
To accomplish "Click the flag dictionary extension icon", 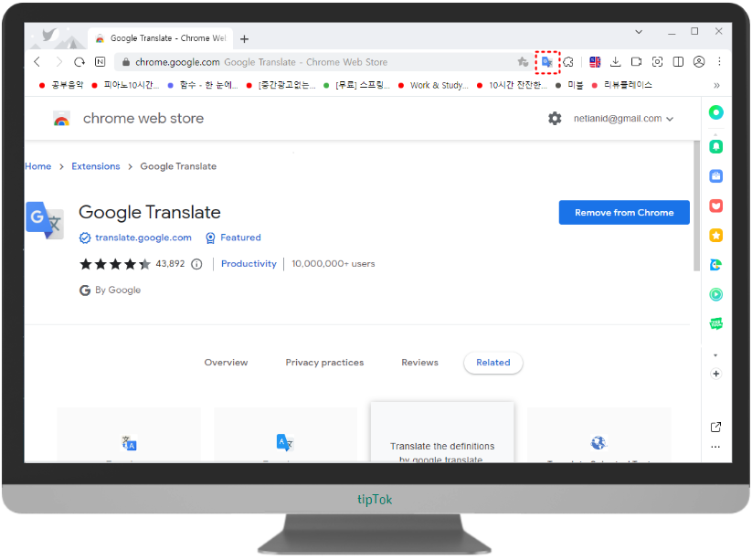I will (x=595, y=62).
